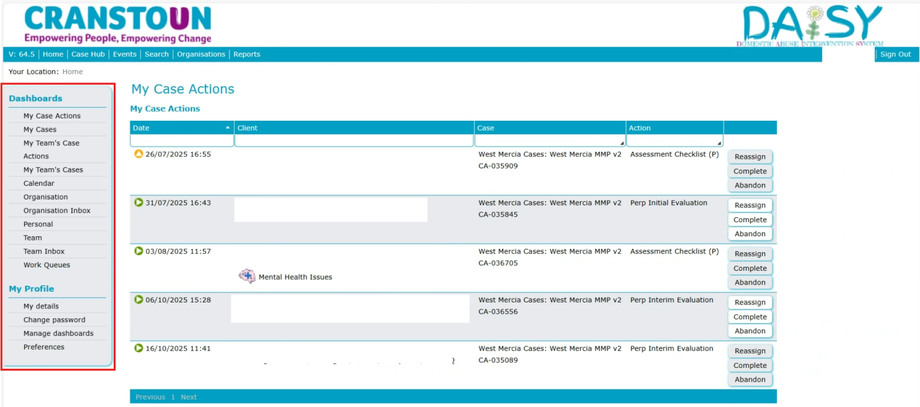The image size is (920, 407).
Task: Open the Team dashboard link
Action: coord(32,238)
